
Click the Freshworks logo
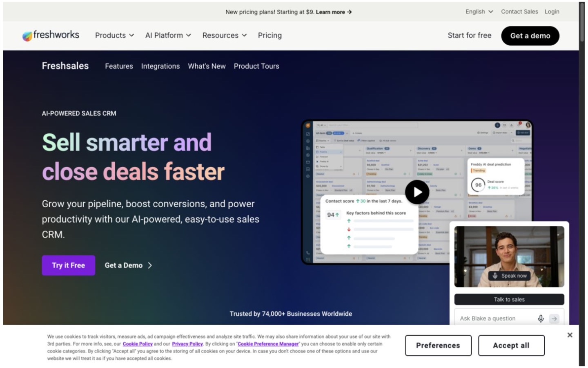51,36
